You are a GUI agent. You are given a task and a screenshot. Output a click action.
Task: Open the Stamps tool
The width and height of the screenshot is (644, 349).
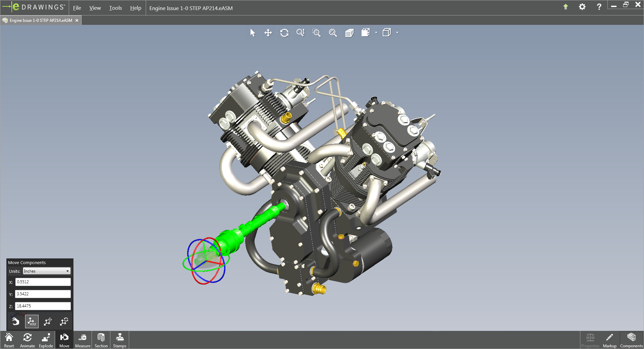click(x=119, y=340)
